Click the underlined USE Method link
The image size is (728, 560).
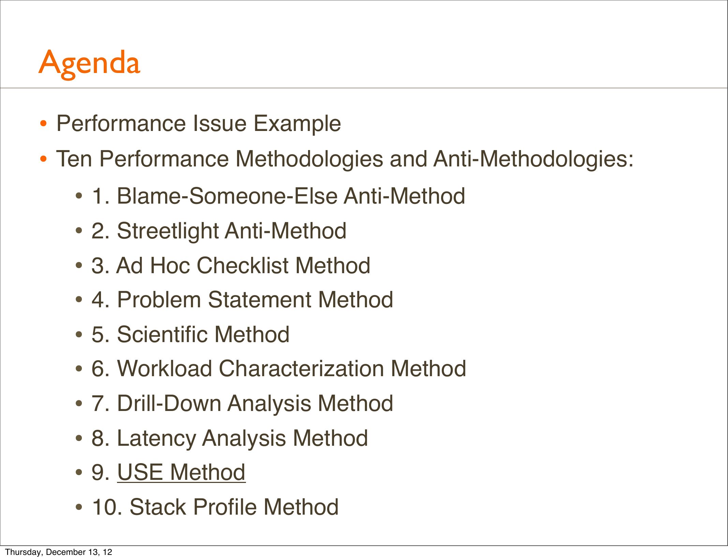pyautogui.click(x=181, y=472)
